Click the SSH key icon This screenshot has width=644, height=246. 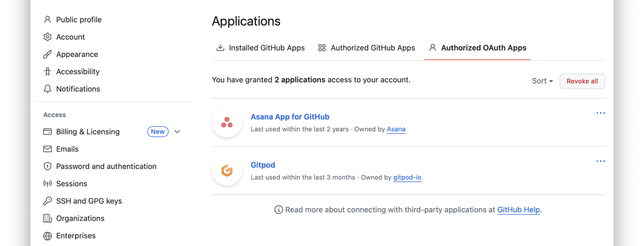pos(47,201)
